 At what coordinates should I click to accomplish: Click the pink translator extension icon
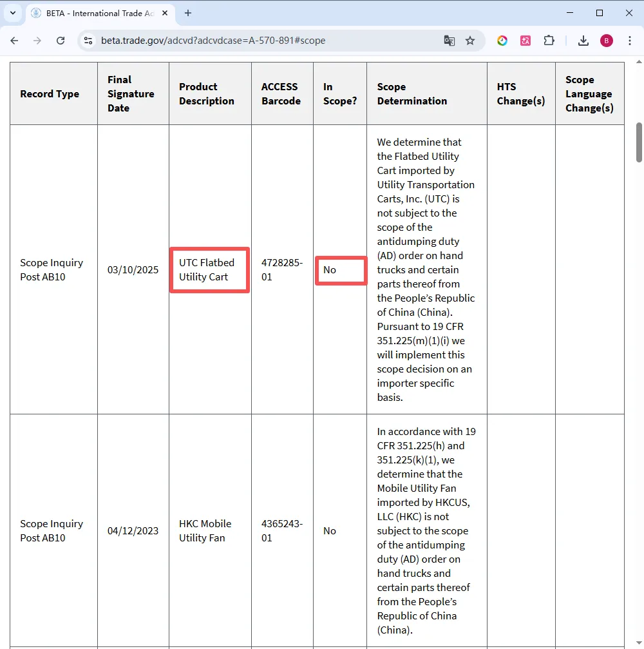coord(526,41)
